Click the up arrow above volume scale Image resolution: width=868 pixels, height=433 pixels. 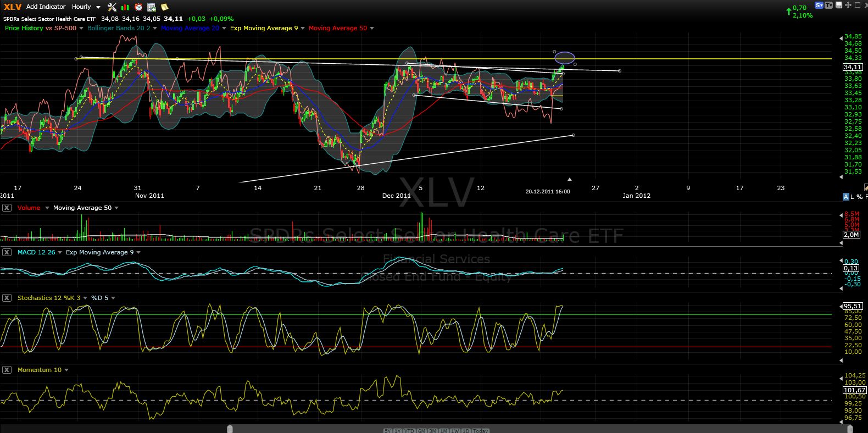[x=841, y=215]
